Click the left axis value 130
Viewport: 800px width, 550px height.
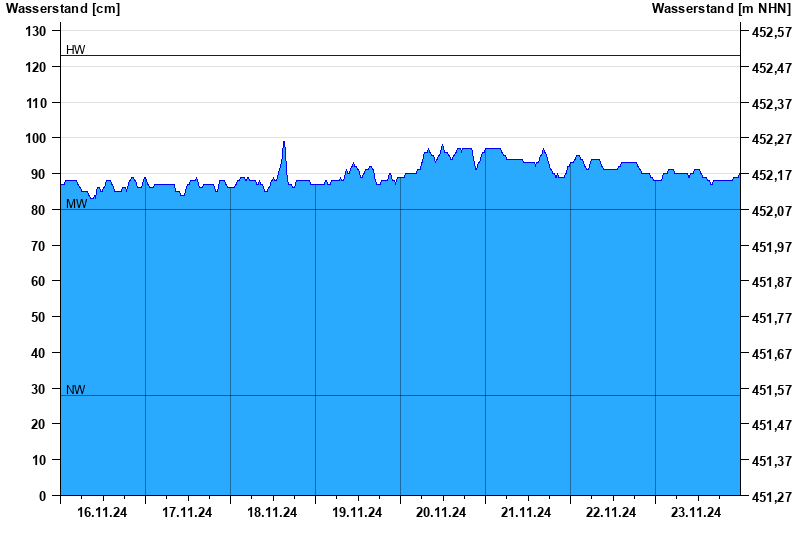(36, 31)
